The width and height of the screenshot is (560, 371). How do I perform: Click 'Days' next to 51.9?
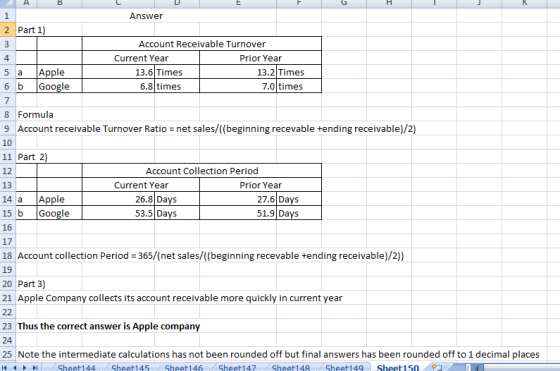299,213
